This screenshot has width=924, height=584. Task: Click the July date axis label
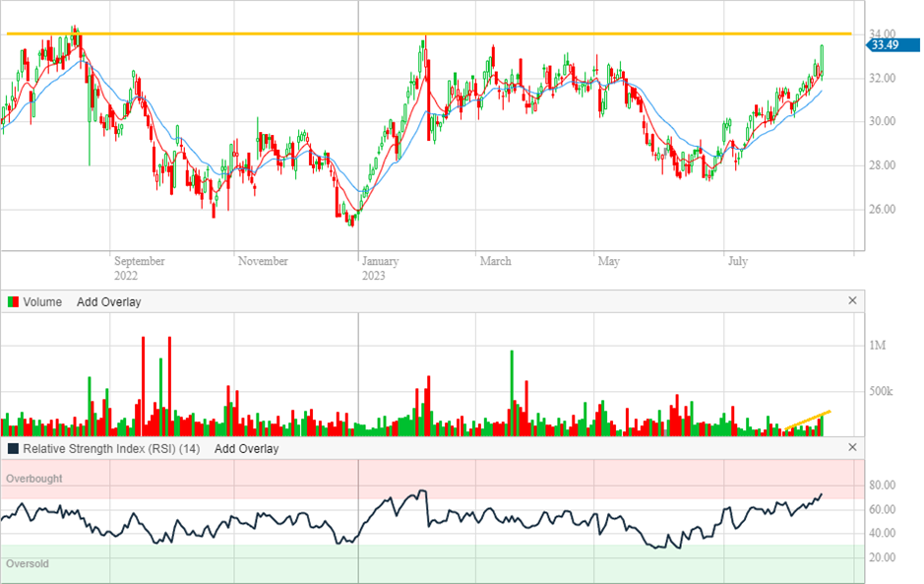(737, 261)
